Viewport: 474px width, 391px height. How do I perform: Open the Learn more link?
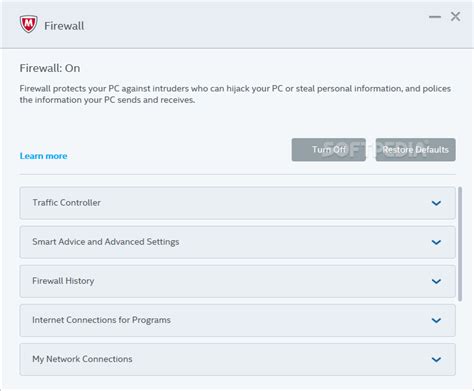[43, 156]
